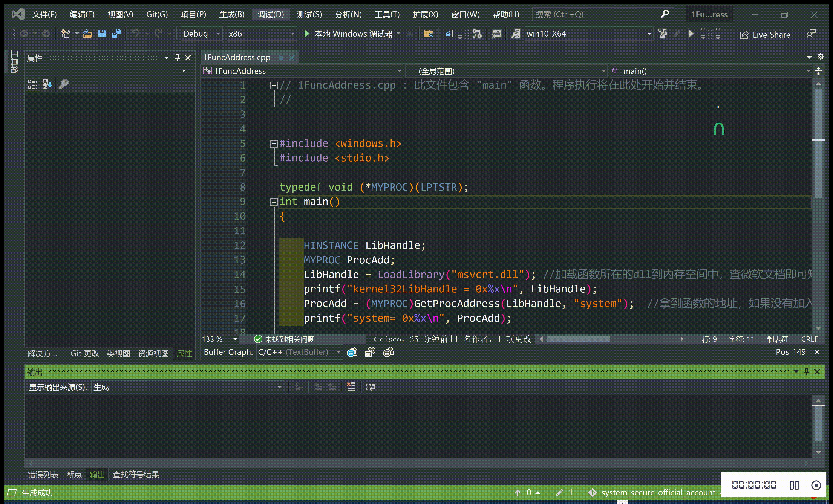Click the third Buffer Graph icon
Image resolution: width=833 pixels, height=504 pixels.
[388, 352]
